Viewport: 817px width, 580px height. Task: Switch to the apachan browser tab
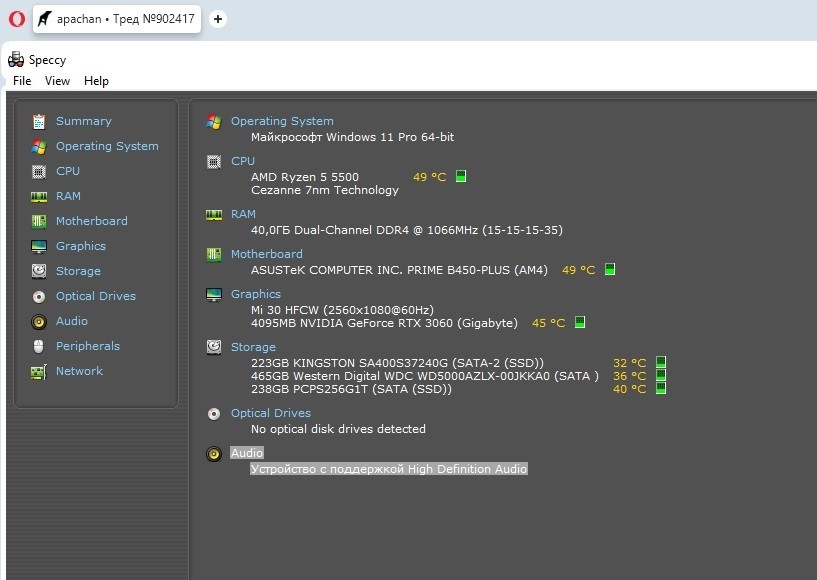coord(117,19)
